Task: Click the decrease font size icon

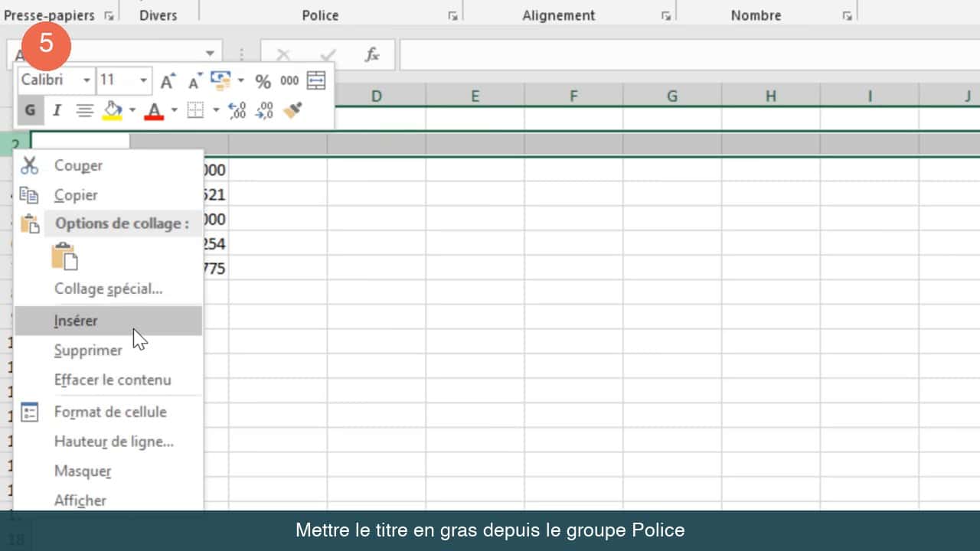Action: point(194,80)
